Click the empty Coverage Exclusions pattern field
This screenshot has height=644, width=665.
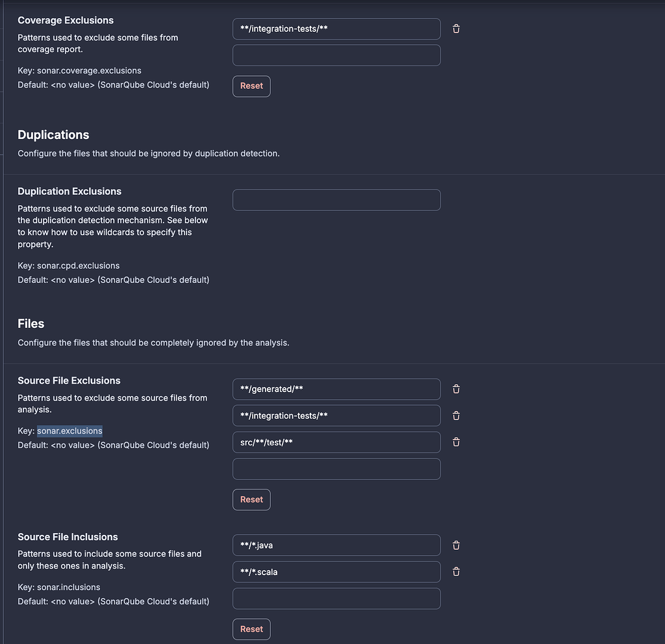336,55
